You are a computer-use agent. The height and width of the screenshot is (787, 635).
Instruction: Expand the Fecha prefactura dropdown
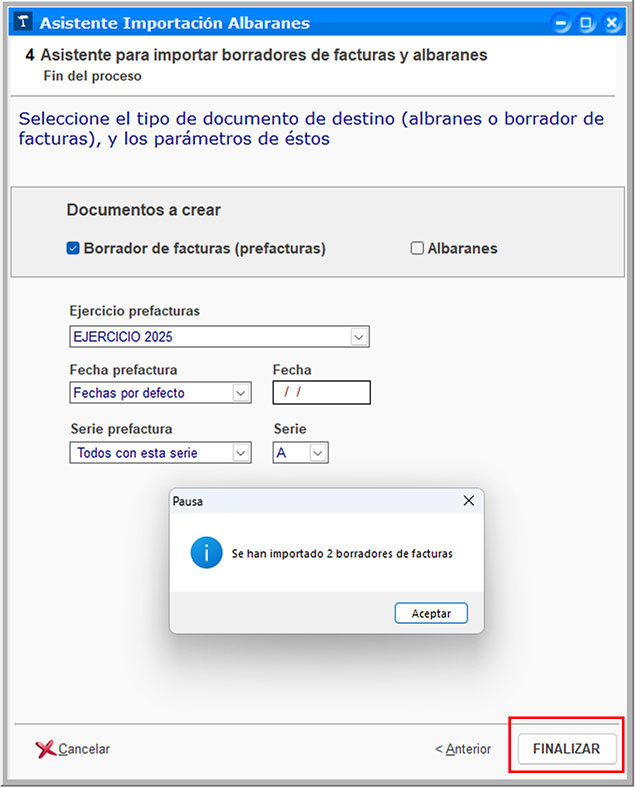tap(241, 393)
